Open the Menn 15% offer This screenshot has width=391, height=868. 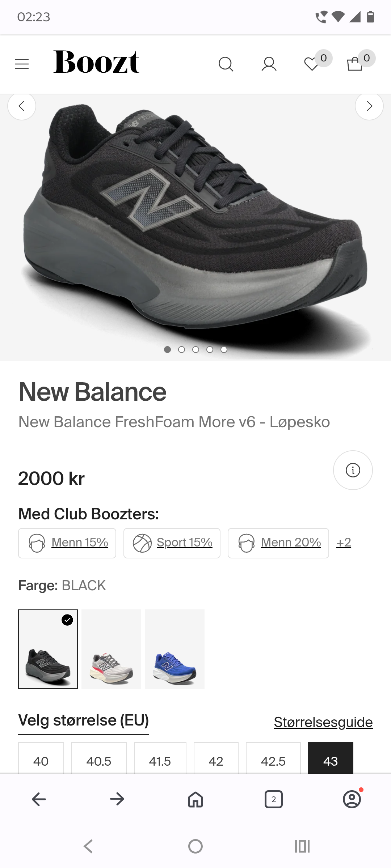click(x=67, y=543)
